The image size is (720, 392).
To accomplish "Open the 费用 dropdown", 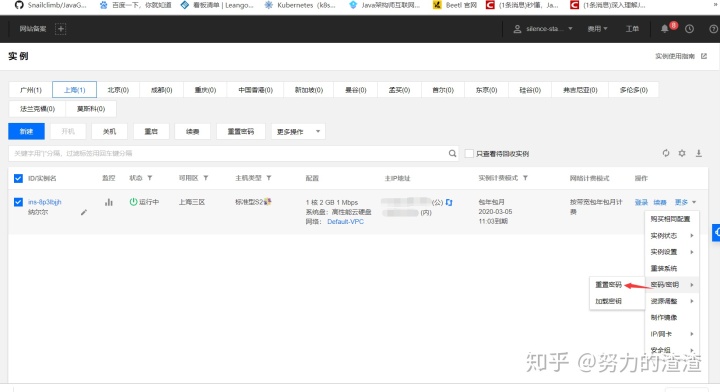I will click(597, 29).
